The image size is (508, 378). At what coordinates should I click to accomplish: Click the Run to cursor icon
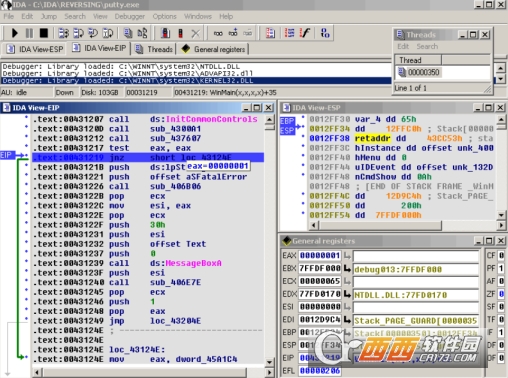click(108, 33)
